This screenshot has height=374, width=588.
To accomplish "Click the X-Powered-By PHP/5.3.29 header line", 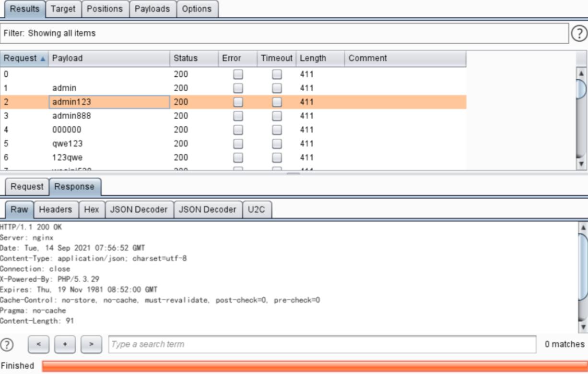I will [x=50, y=279].
